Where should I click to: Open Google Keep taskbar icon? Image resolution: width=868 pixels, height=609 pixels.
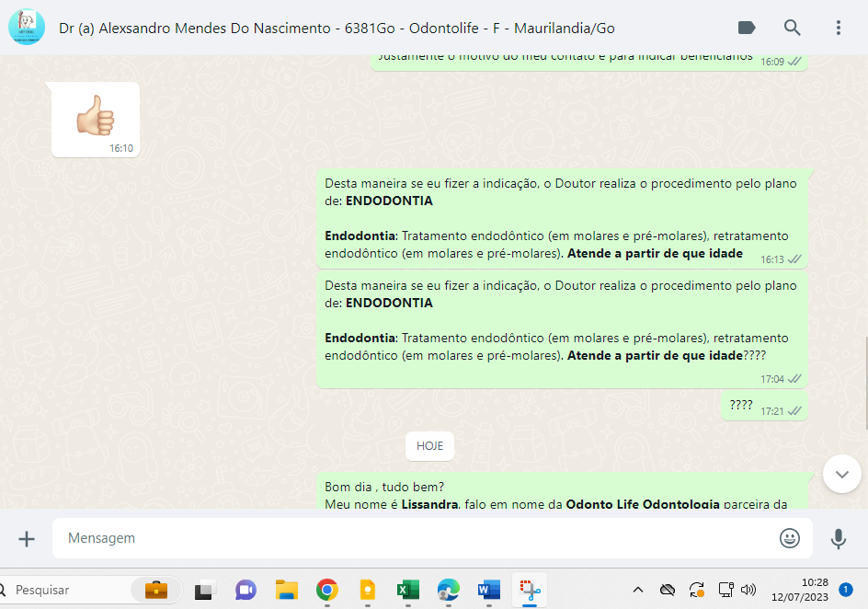[368, 591]
